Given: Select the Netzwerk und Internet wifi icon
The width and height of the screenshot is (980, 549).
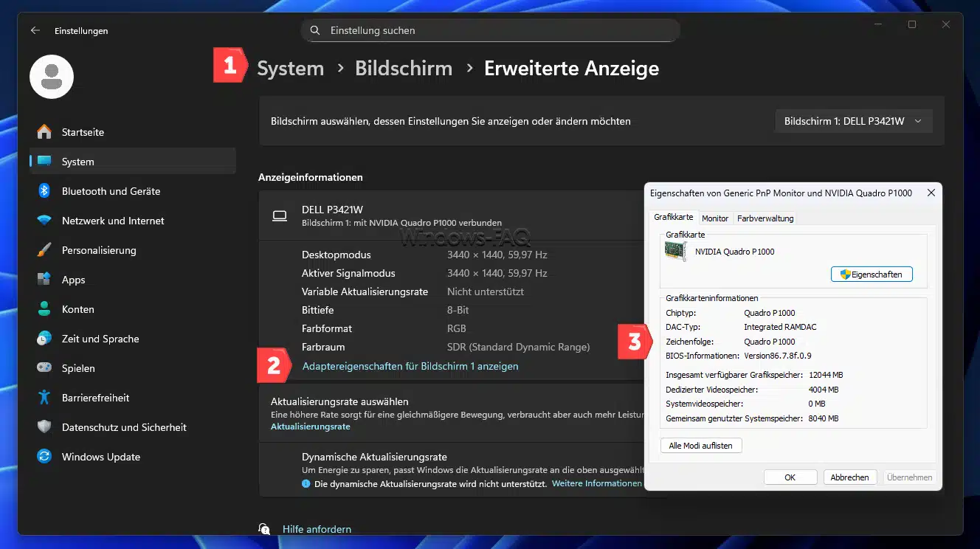Looking at the screenshot, I should [44, 221].
